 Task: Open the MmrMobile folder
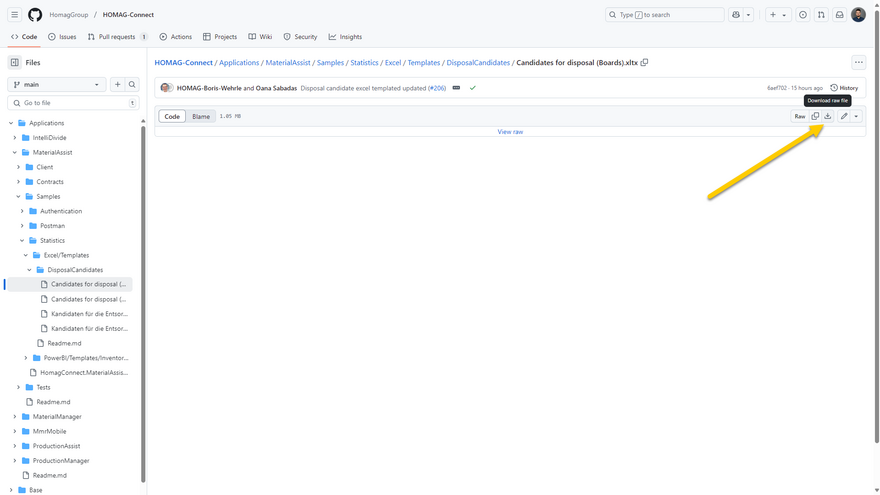[x=49, y=431]
